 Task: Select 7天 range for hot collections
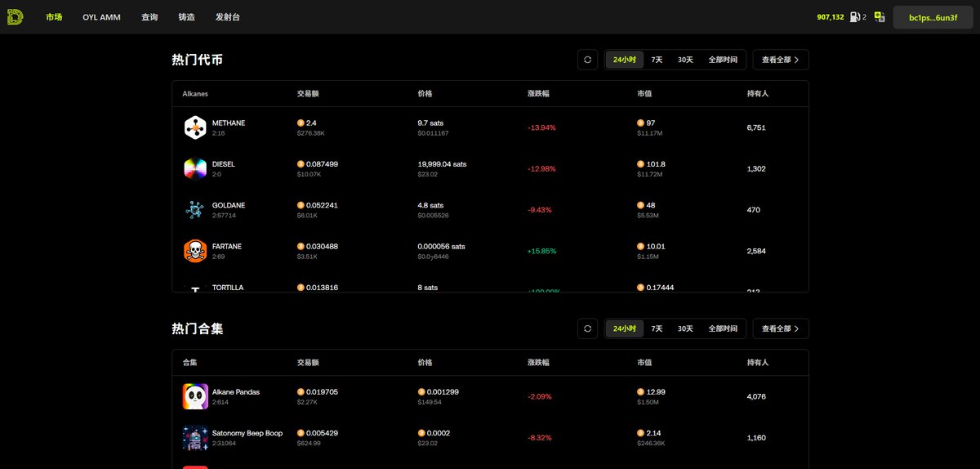657,328
